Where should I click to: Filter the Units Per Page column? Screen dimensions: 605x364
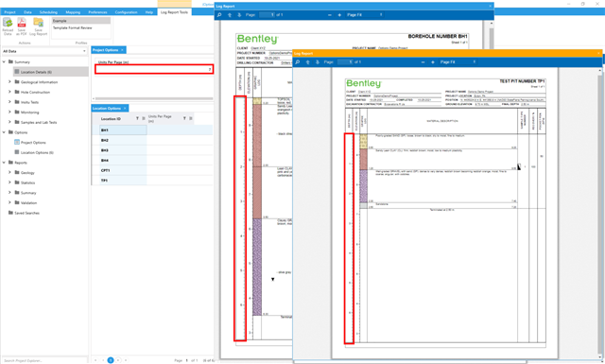pos(184,118)
